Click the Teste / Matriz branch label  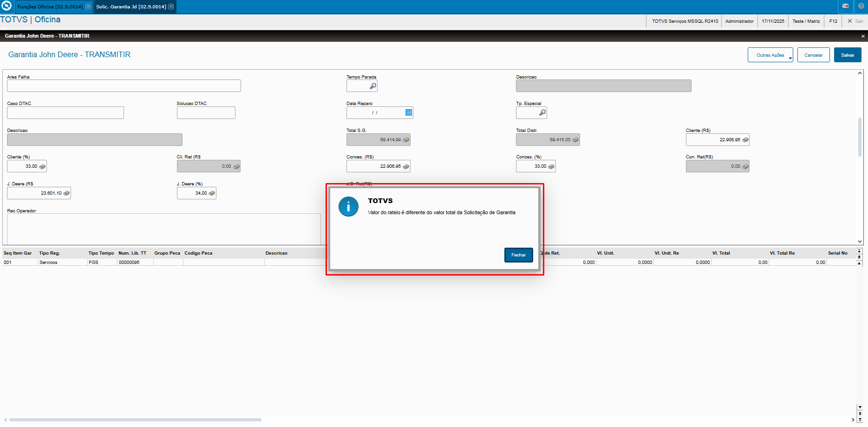pos(806,21)
